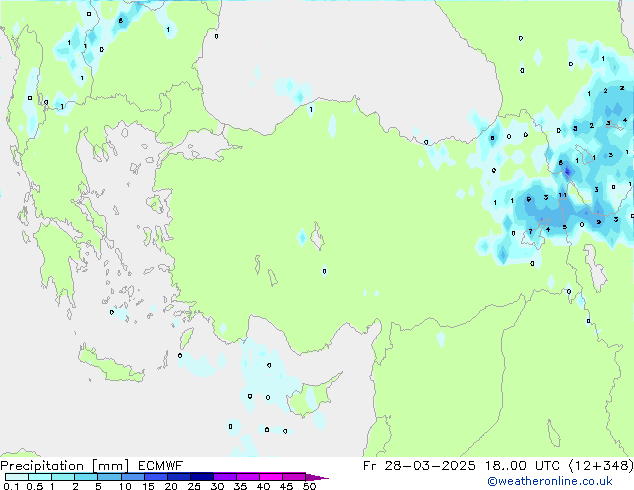
Task: Click the 0.5–1 mm legend swatch
Action: 40,477
